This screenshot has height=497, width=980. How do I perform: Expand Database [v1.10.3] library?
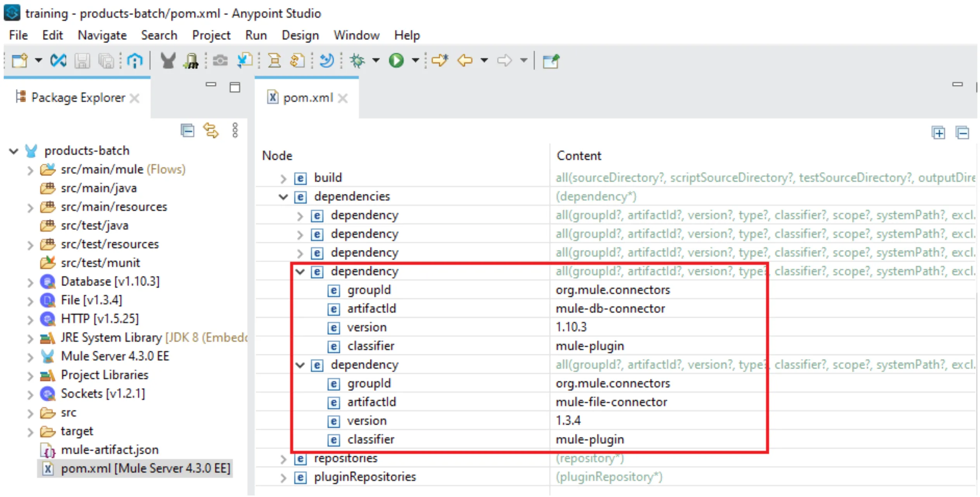[x=30, y=282]
